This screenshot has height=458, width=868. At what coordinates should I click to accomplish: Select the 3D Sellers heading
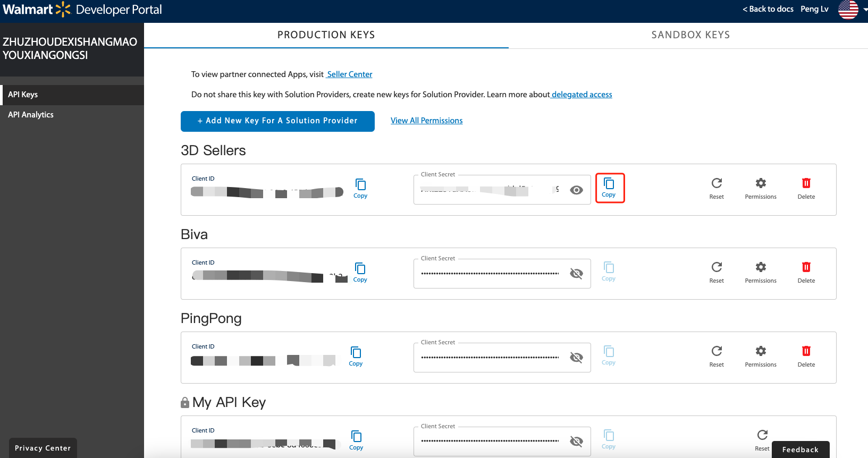213,150
